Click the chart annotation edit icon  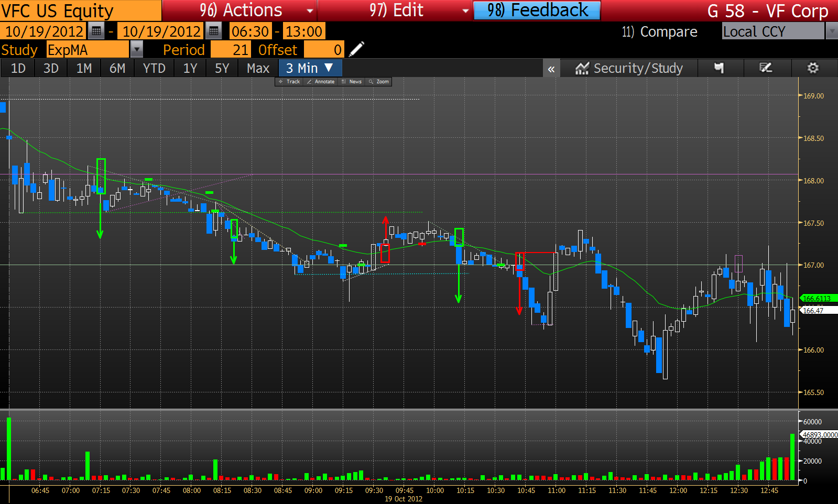[x=766, y=68]
